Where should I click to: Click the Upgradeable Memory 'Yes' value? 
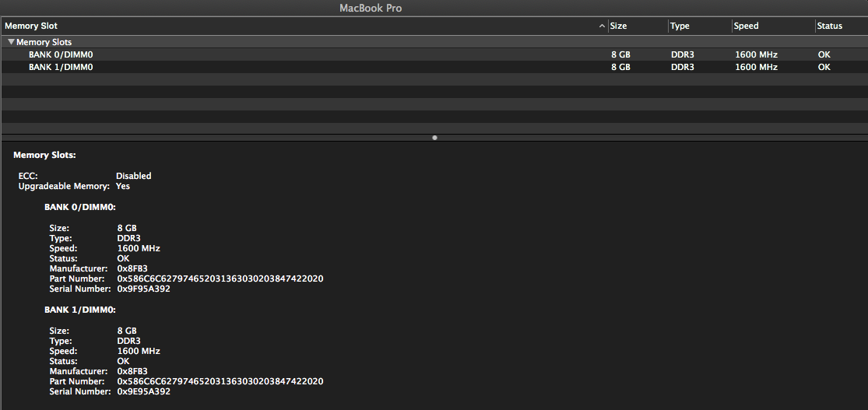click(x=123, y=186)
